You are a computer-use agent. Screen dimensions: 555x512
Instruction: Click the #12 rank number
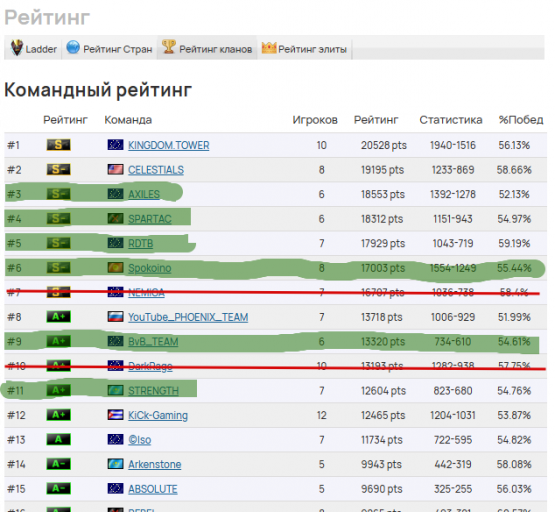[16, 415]
